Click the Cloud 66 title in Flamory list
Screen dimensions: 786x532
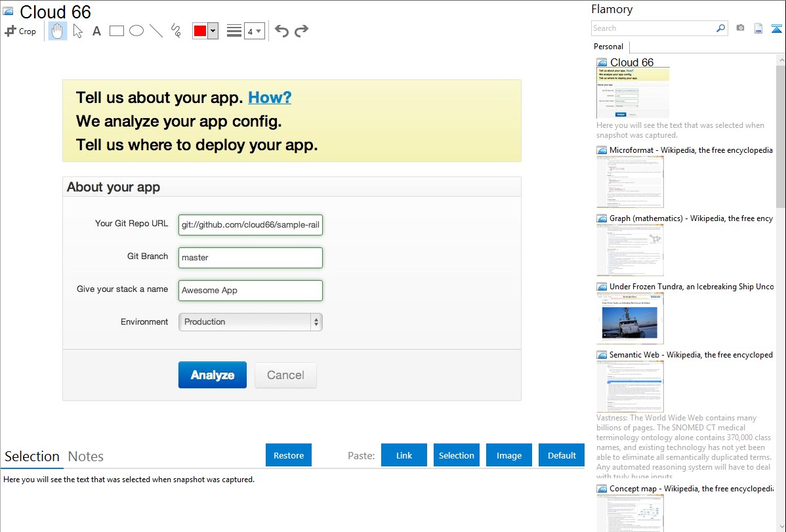[632, 62]
